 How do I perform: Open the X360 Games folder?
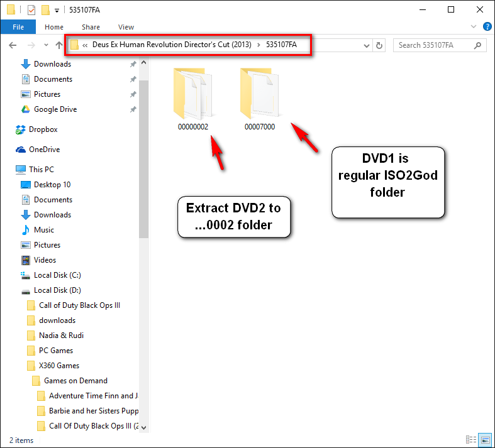[x=59, y=366]
